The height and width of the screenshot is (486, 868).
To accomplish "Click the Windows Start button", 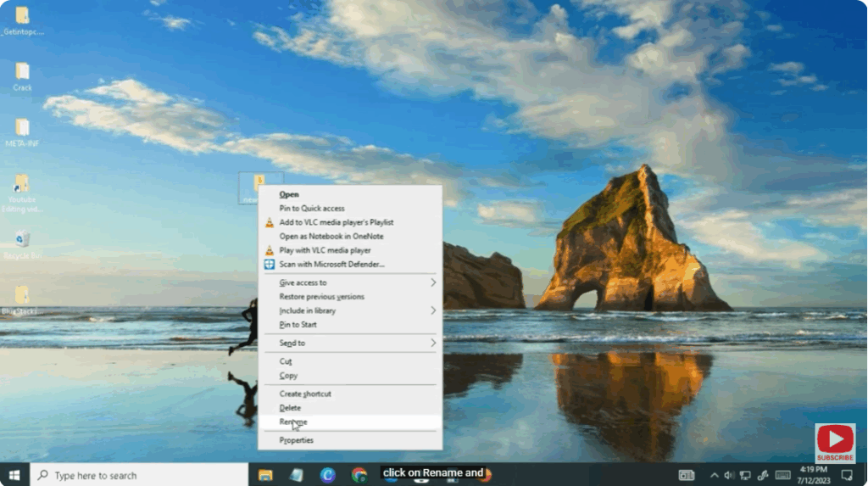I will click(14, 475).
